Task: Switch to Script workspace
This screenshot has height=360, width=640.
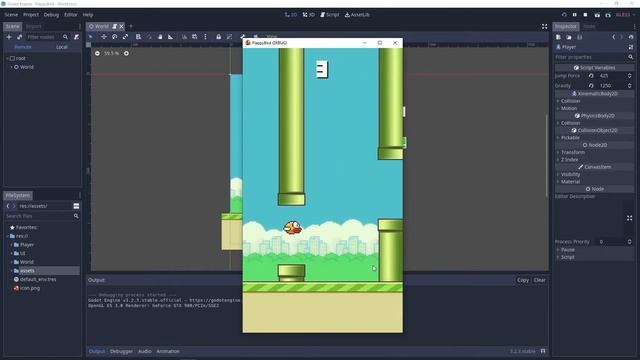Action: 329,15
